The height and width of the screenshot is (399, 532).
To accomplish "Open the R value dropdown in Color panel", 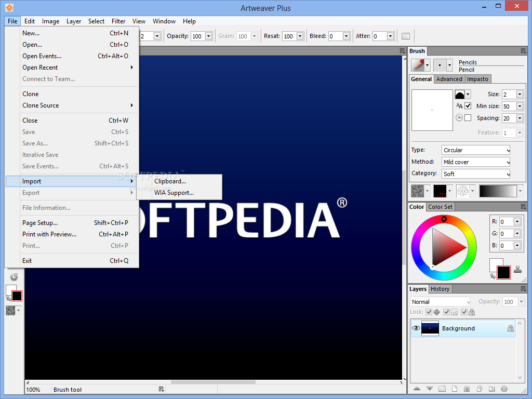I will tap(517, 222).
